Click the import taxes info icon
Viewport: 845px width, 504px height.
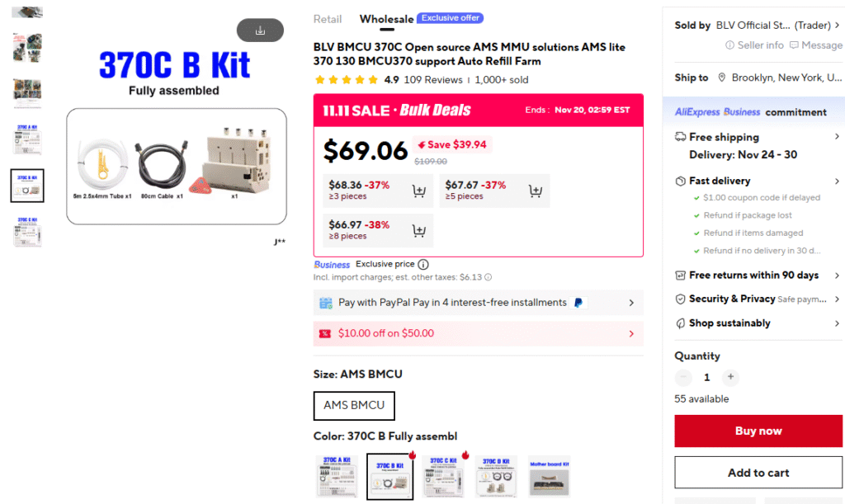pyautogui.click(x=488, y=278)
